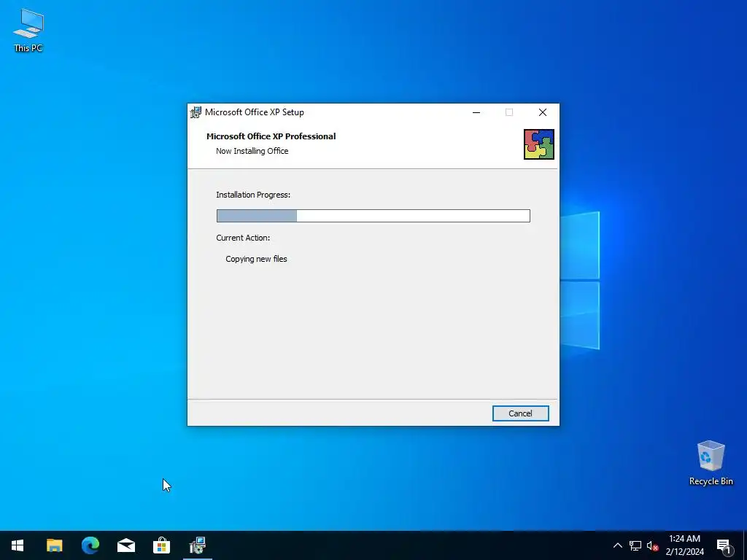This screenshot has width=747, height=560.
Task: Click the Office Setup taskbar icon
Action: coord(197,545)
